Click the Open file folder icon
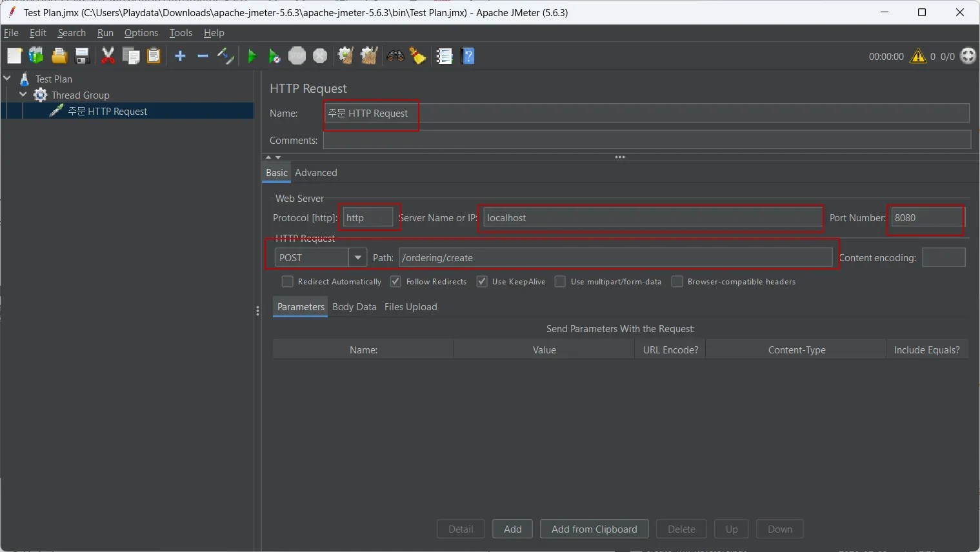Screen dimensions: 980x552 [59, 56]
